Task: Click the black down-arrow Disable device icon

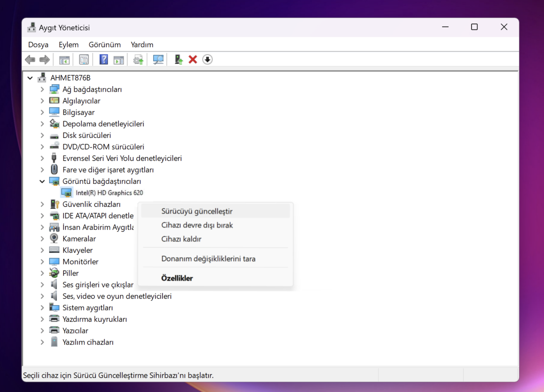Action: pos(207,60)
